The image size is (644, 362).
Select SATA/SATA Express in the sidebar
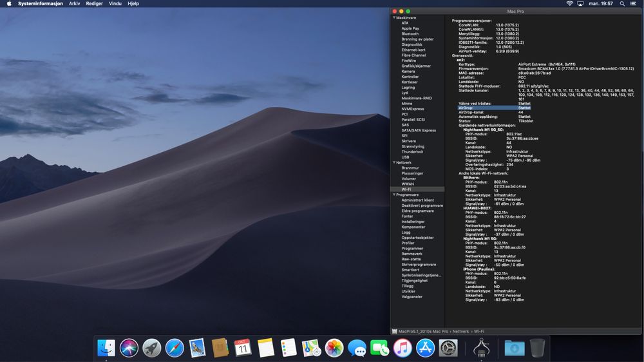pos(419,130)
